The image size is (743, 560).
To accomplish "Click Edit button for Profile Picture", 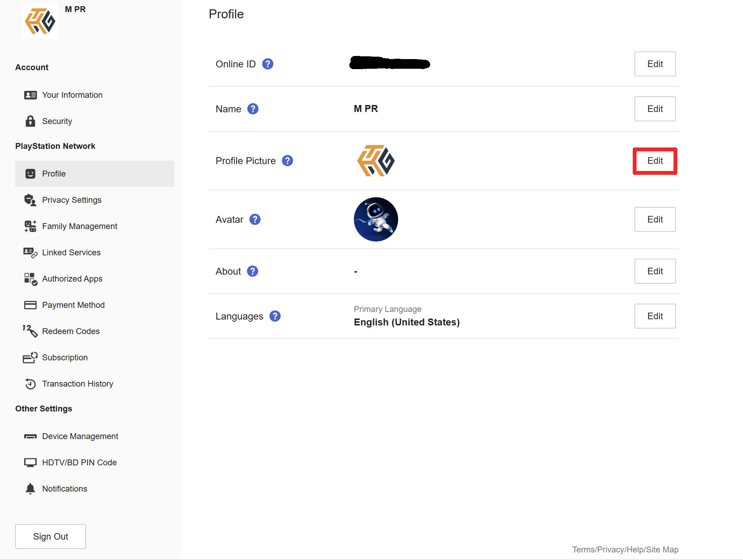I will click(x=655, y=161).
